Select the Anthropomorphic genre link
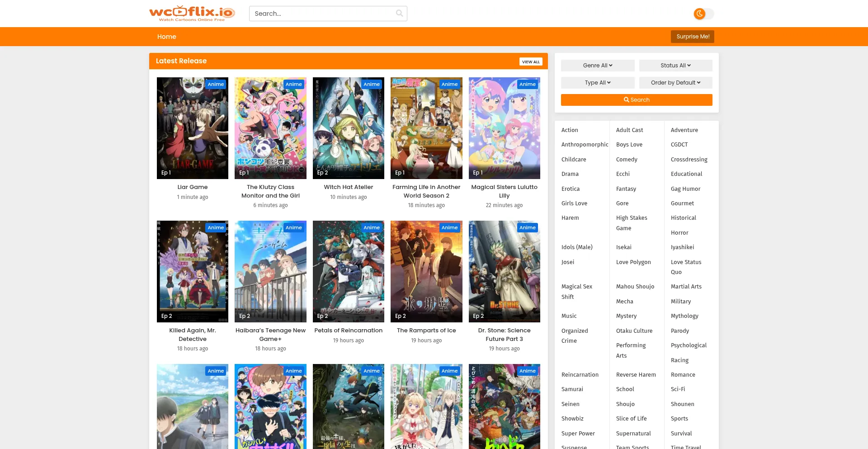 coord(585,145)
